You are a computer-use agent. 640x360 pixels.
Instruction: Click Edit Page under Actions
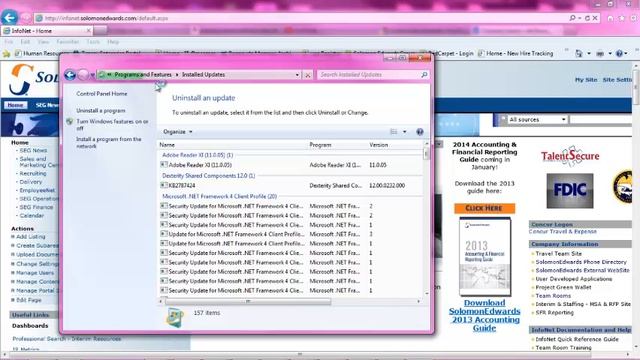click(29, 300)
